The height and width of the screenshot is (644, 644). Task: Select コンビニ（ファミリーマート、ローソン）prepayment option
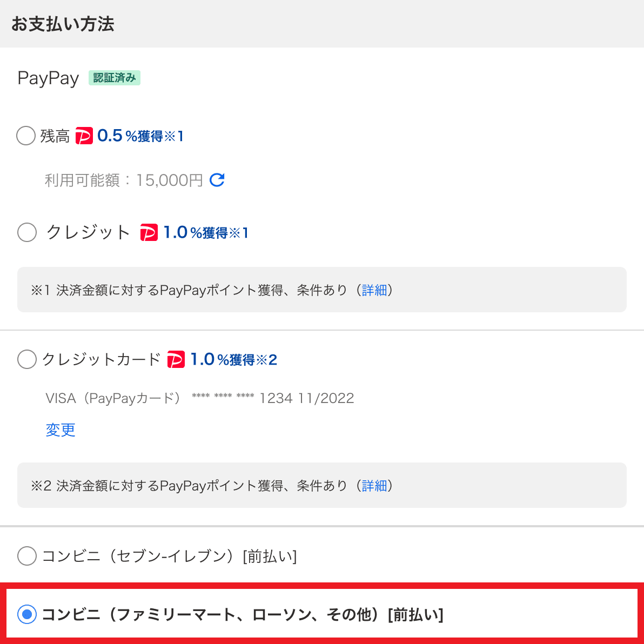[26, 614]
